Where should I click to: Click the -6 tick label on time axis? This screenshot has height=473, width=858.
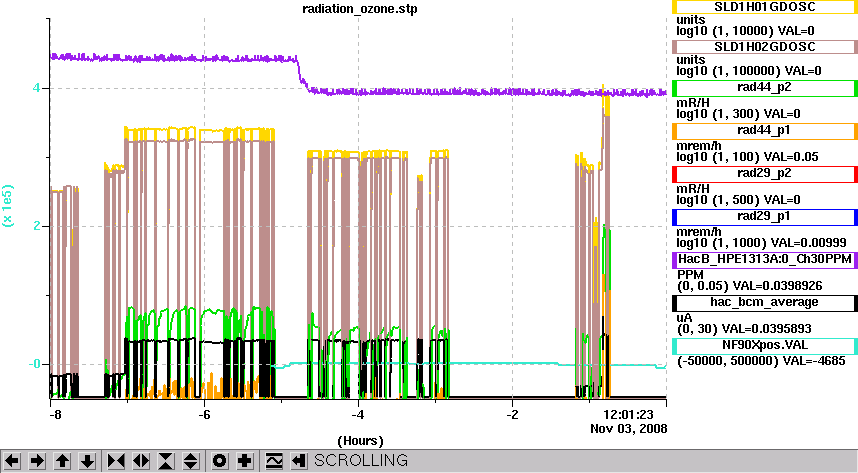(x=204, y=415)
